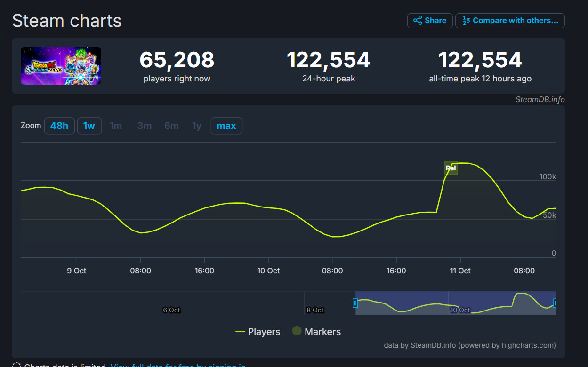This screenshot has width=588, height=367.
Task: Choose the 6m zoom option
Action: tap(172, 126)
